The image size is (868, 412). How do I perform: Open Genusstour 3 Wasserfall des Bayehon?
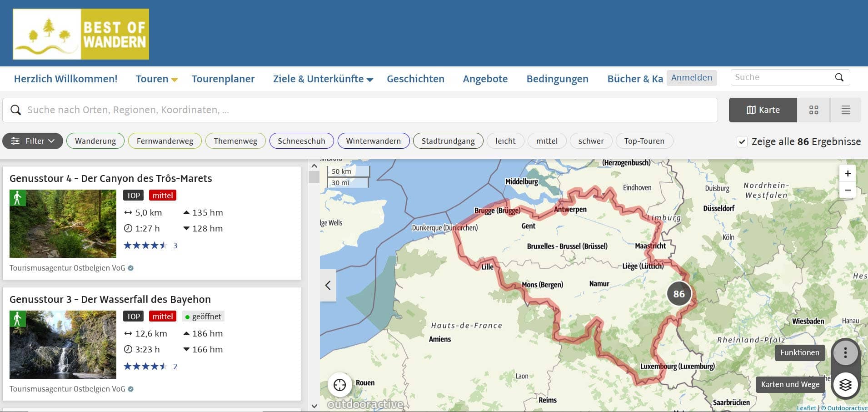[x=110, y=299]
